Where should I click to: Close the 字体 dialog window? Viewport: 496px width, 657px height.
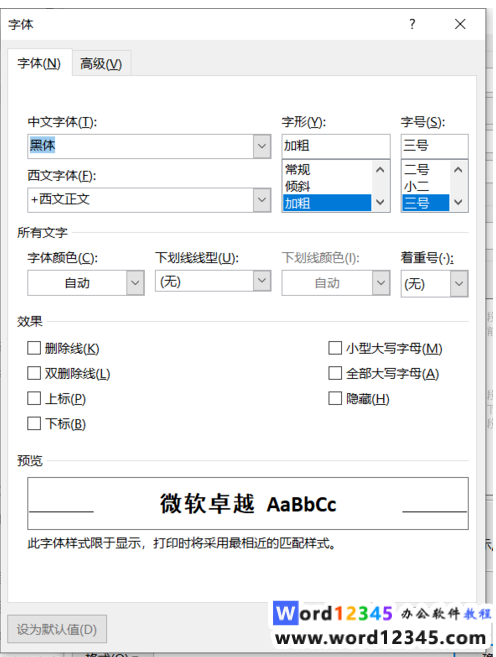coord(460,24)
